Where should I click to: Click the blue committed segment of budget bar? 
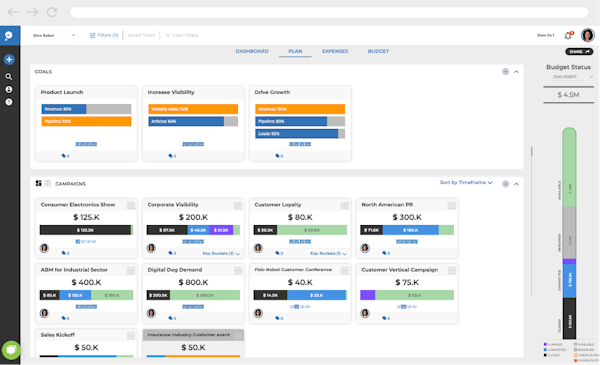click(569, 280)
